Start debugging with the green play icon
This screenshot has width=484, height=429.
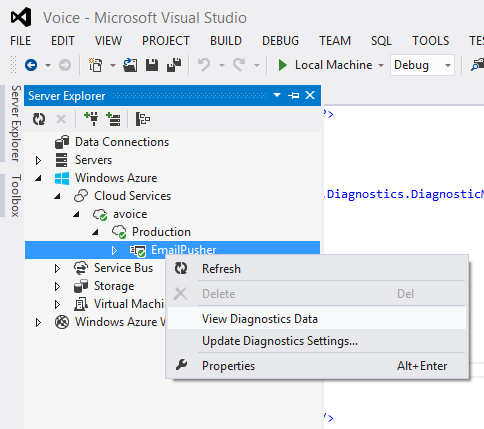pyautogui.click(x=283, y=65)
